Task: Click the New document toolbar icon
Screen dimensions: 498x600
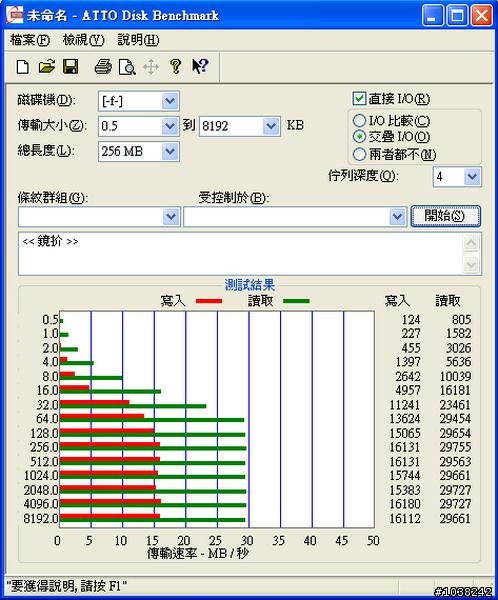Action: tap(23, 67)
